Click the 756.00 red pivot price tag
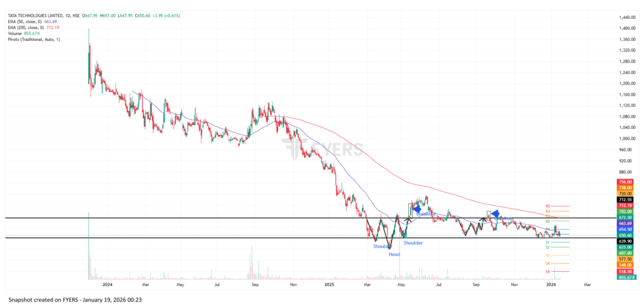 click(625, 181)
